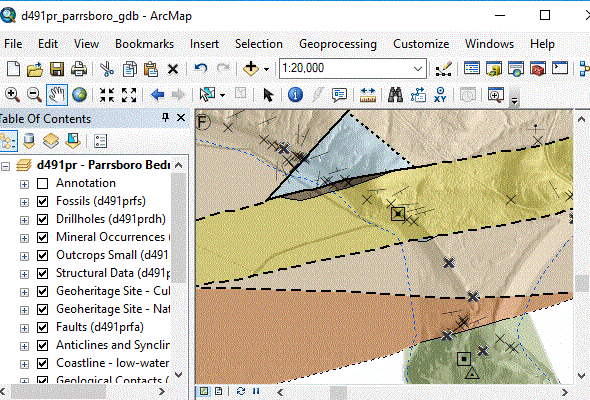This screenshot has height=400, width=590.
Task: Expand Drillholes (d491prdh) layer legend
Action: point(24,220)
